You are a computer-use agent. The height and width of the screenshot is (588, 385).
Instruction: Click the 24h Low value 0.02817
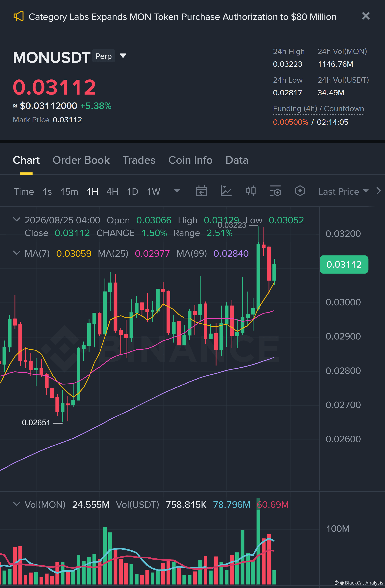(x=288, y=93)
